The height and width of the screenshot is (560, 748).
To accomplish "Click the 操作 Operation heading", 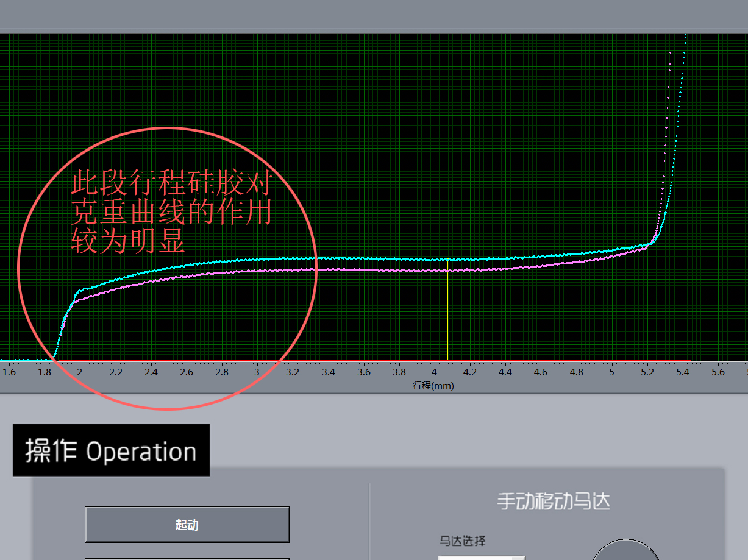I will click(111, 450).
